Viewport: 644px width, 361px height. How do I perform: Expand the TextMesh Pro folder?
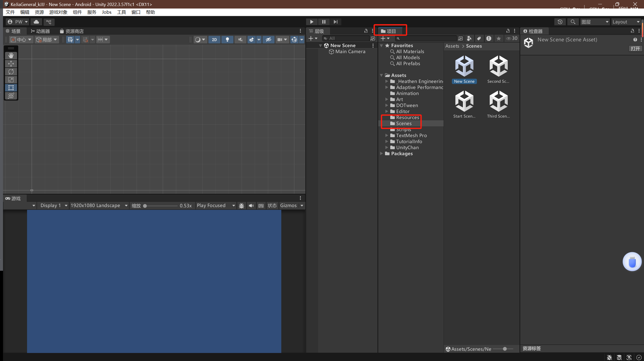click(x=387, y=135)
